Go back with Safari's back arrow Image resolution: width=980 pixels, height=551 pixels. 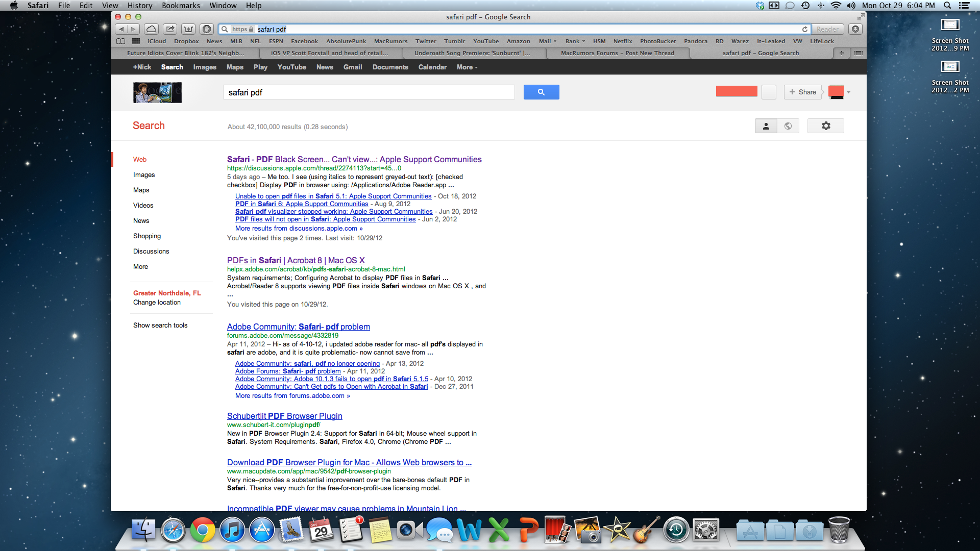121,29
